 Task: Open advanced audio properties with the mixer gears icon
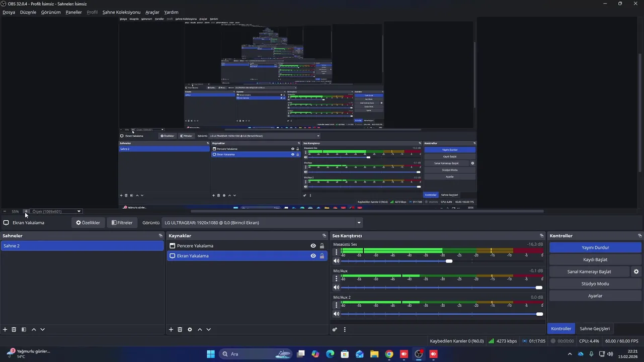point(335,329)
